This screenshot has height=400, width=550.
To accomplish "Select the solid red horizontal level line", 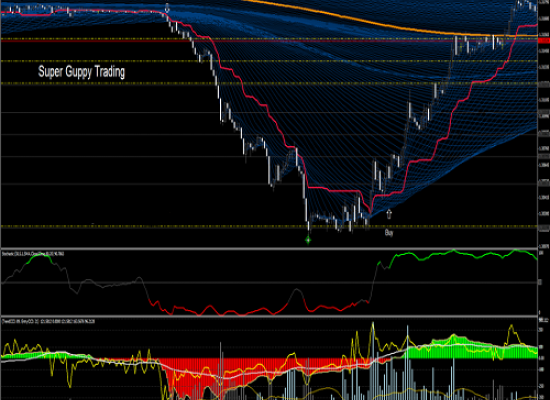I will point(269,41).
